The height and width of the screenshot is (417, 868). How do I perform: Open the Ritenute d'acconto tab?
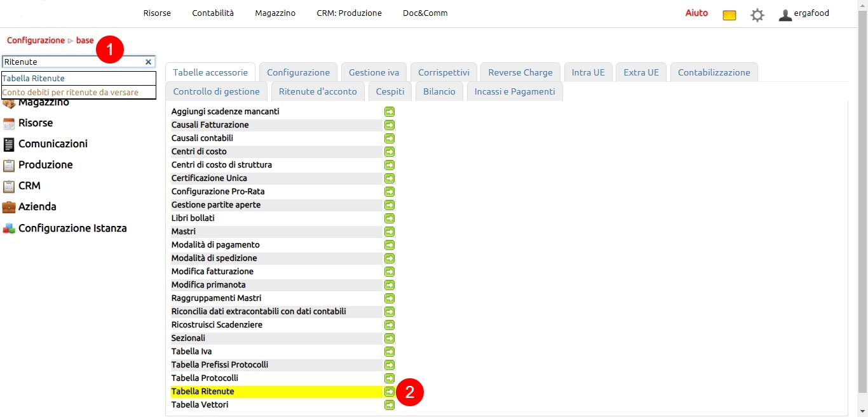(x=318, y=91)
